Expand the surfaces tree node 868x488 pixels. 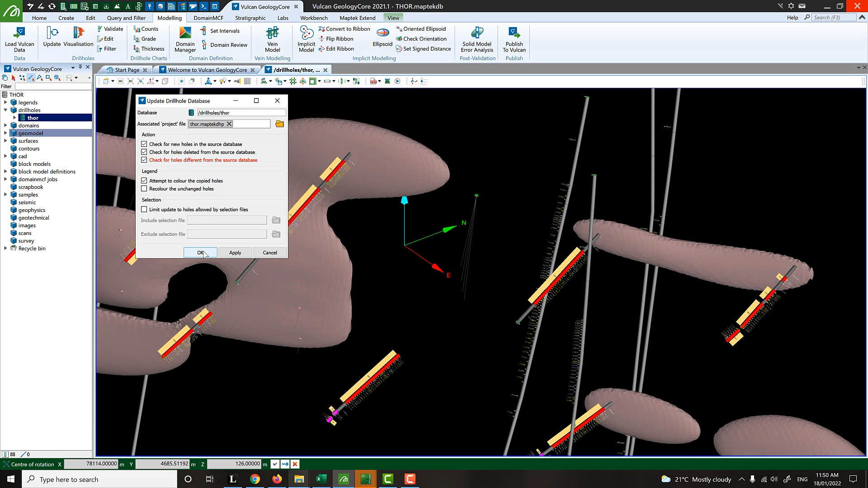pos(5,141)
